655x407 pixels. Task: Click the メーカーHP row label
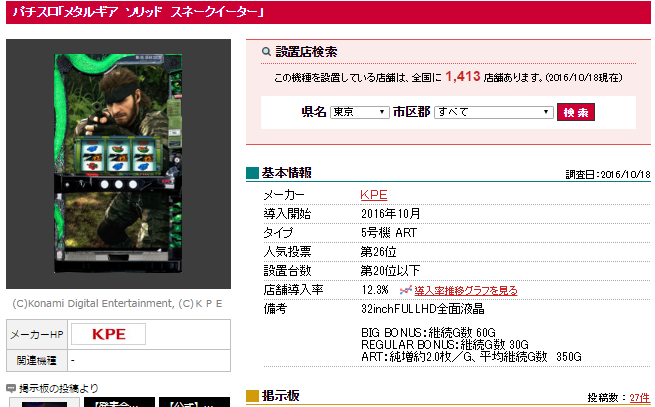coord(37,334)
